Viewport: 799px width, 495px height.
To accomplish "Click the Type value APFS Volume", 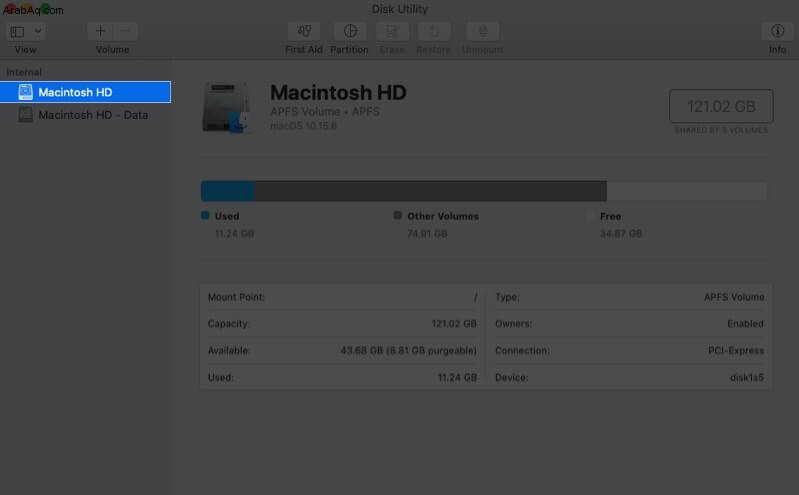I will (x=734, y=297).
